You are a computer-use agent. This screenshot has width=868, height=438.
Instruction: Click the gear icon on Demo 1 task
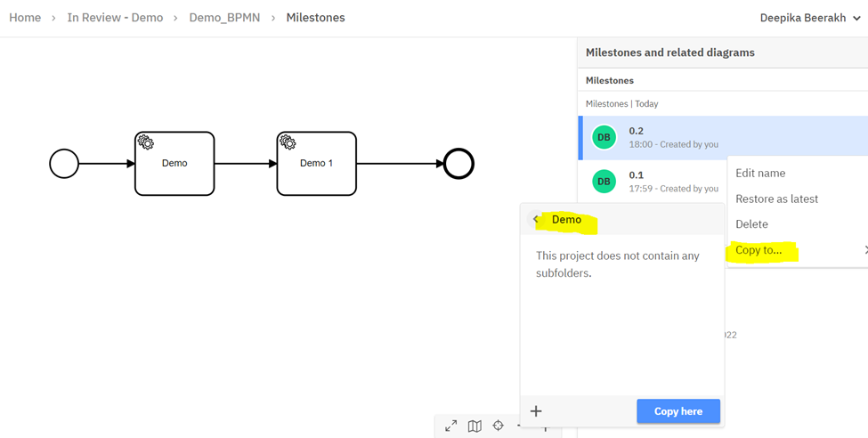[x=288, y=142]
